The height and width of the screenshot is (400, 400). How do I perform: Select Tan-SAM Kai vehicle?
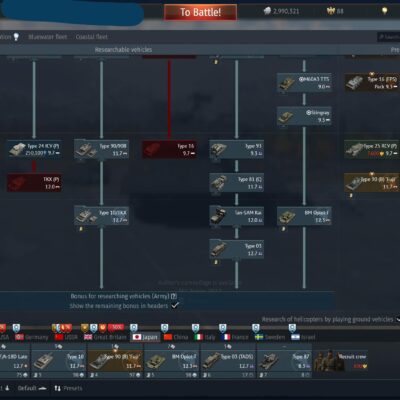tap(236, 216)
